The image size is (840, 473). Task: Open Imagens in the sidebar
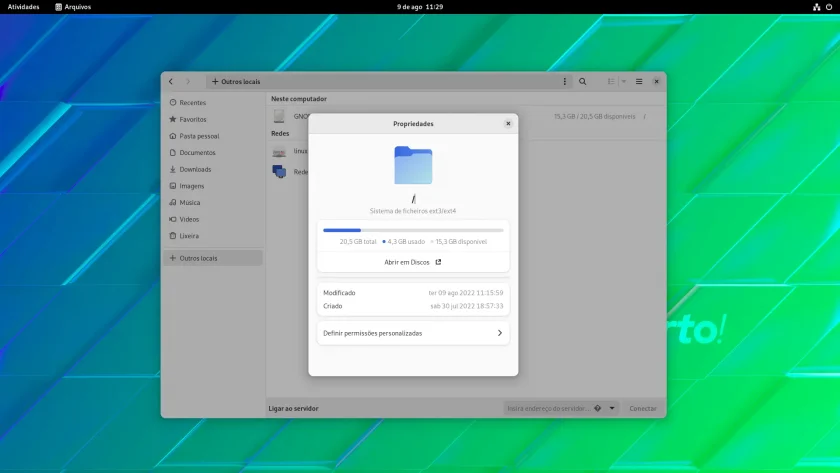pos(213,186)
